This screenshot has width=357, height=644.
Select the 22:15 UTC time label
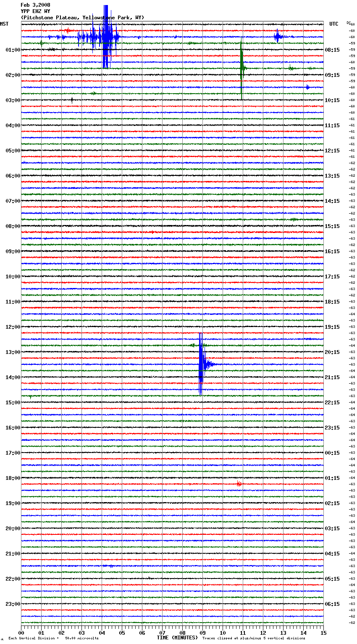click(x=332, y=403)
